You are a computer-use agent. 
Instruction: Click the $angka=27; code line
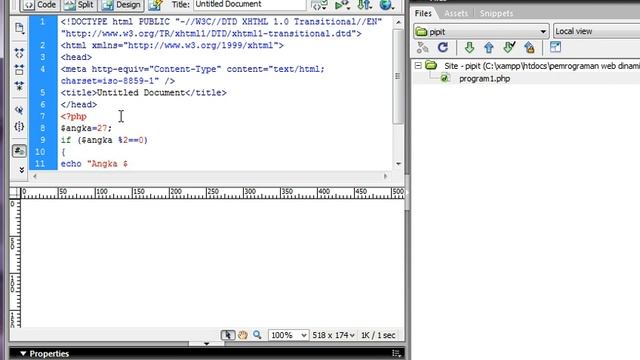[86, 128]
